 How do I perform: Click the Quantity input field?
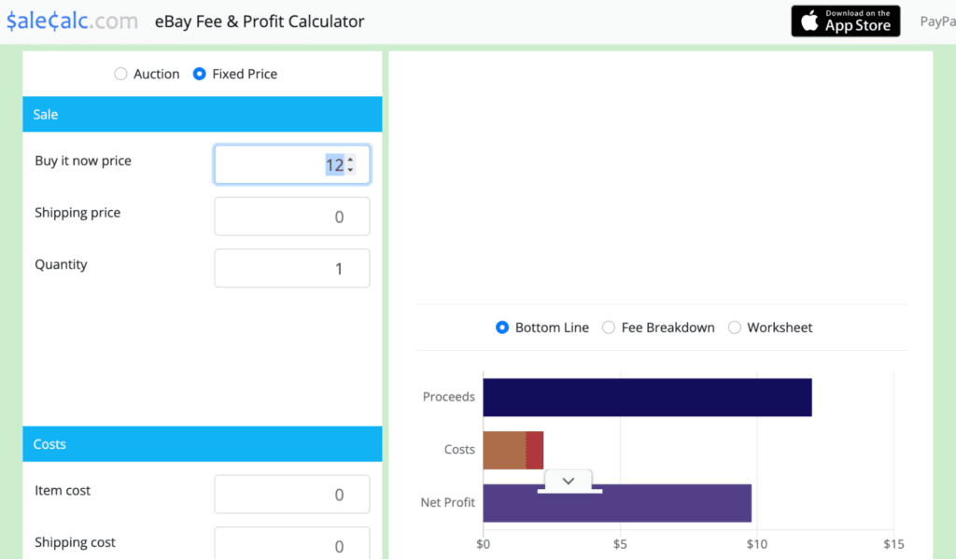291,268
